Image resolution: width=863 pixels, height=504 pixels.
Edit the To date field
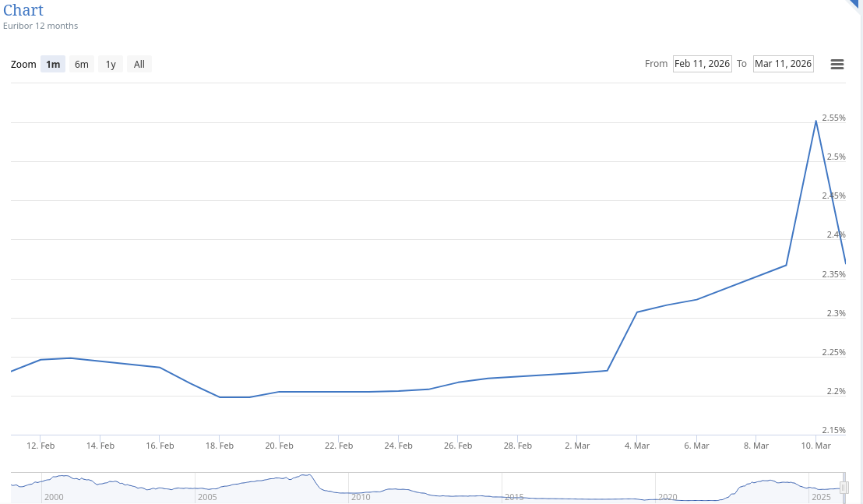(x=783, y=64)
